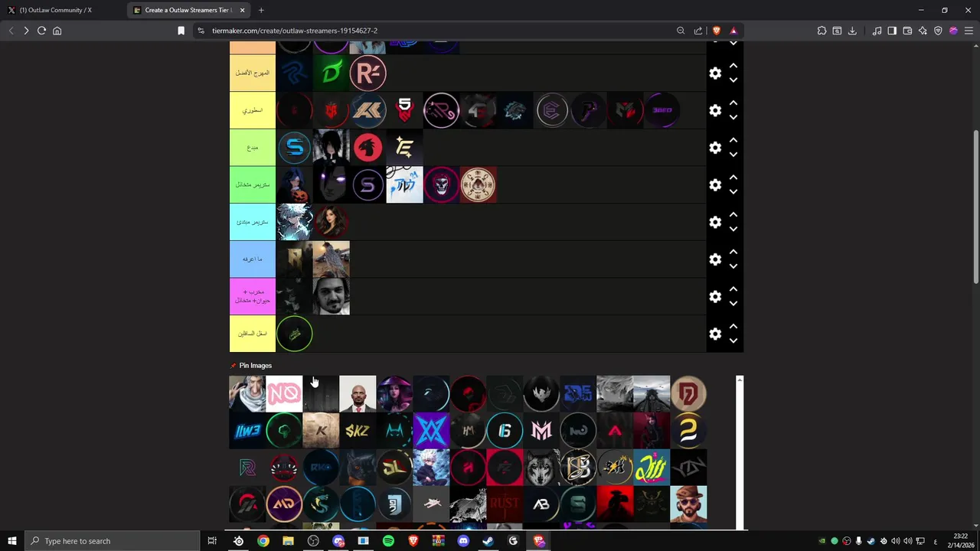Pick the IIW3 blue logo image
This screenshot has width=980, height=551.
(x=247, y=430)
